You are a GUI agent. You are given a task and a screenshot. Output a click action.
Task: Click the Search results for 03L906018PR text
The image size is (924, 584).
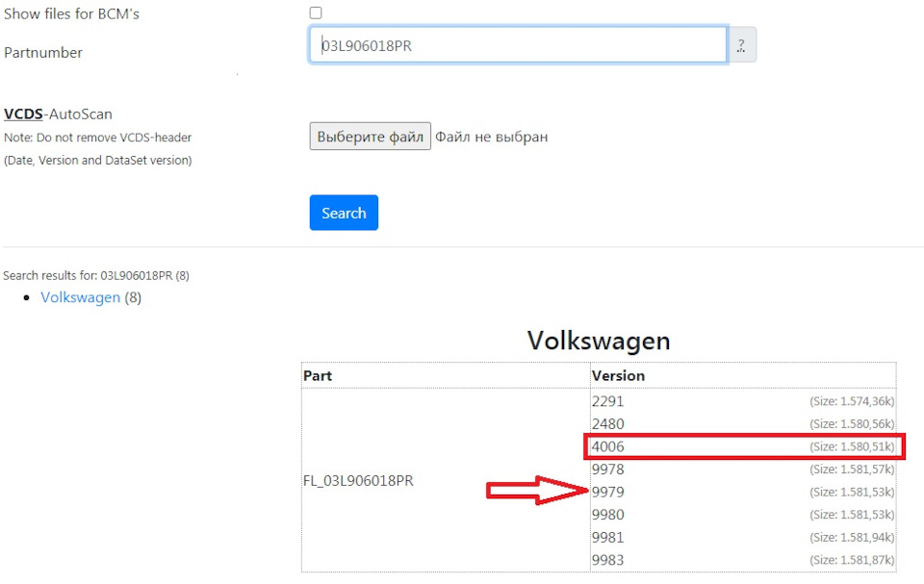[96, 275]
